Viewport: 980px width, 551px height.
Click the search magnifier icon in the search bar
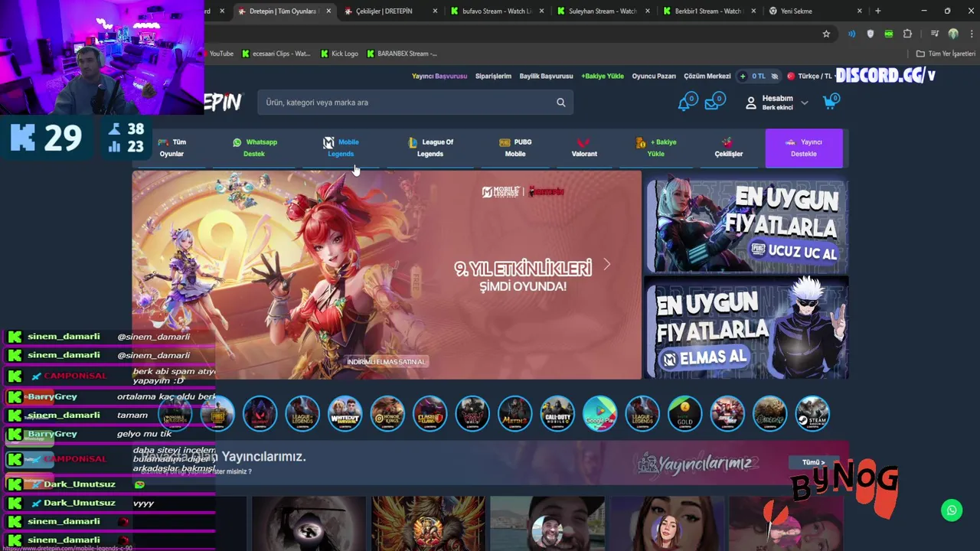(560, 103)
